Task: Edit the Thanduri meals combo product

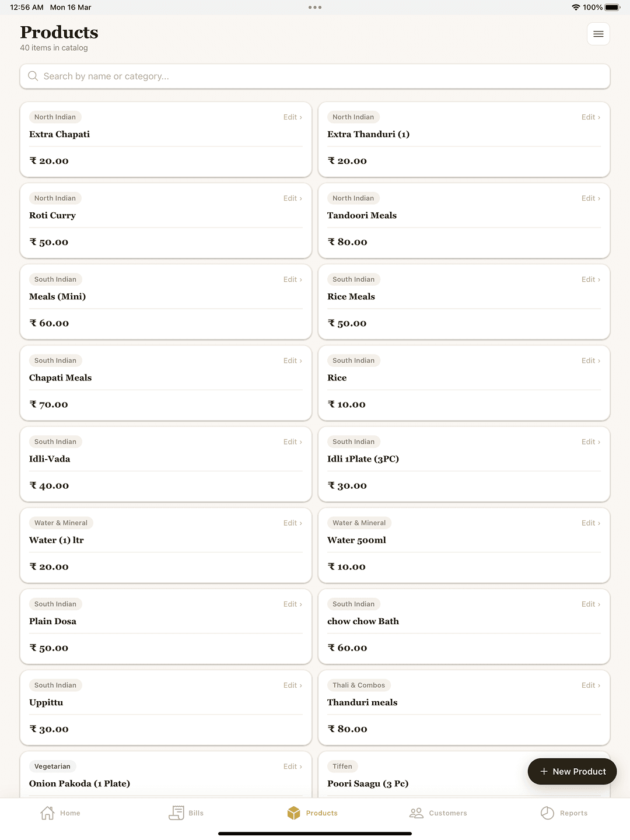Action: coord(590,685)
